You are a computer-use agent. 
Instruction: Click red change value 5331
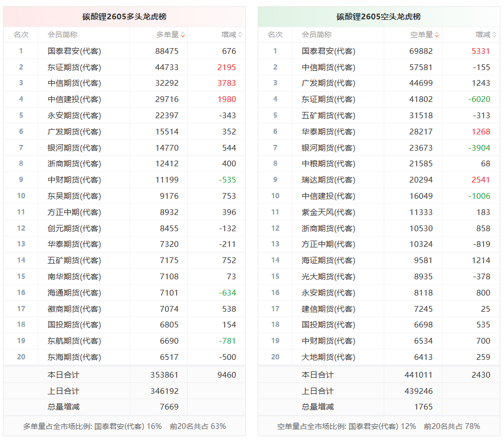[481, 51]
